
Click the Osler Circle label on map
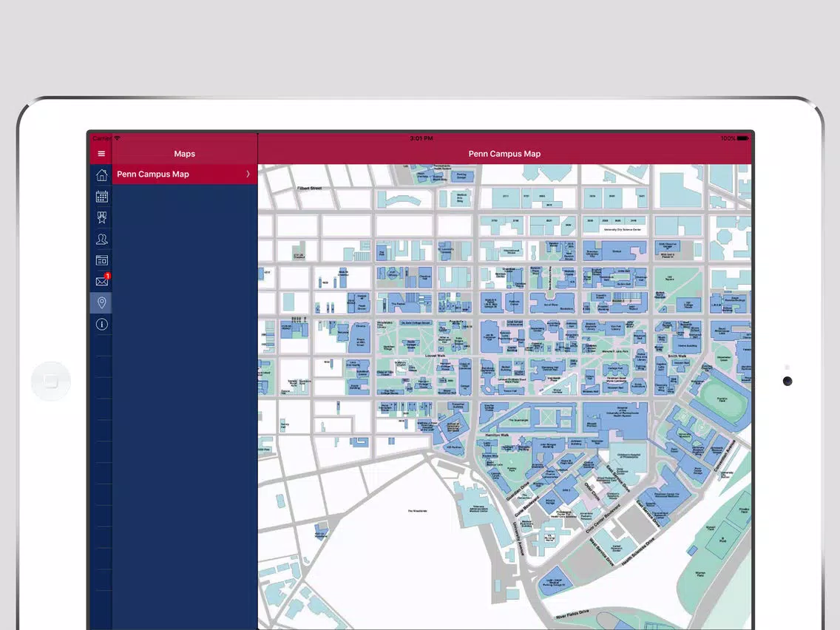(x=592, y=491)
